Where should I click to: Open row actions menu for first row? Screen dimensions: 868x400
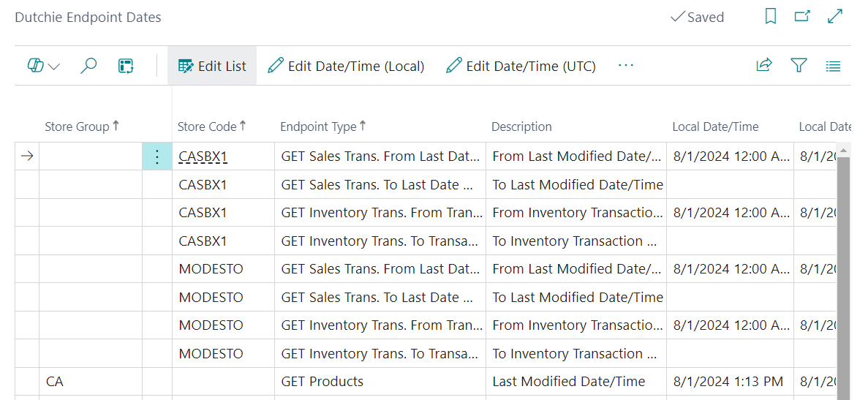156,156
